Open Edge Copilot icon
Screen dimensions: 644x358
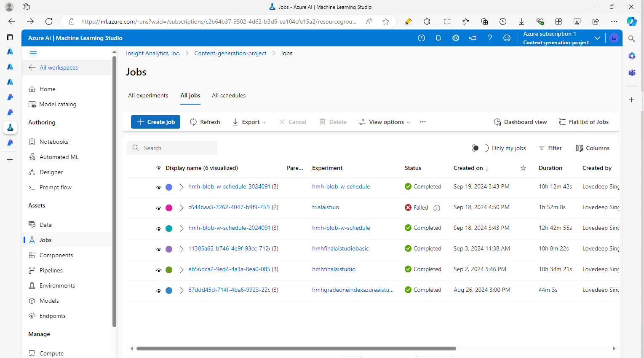click(631, 22)
